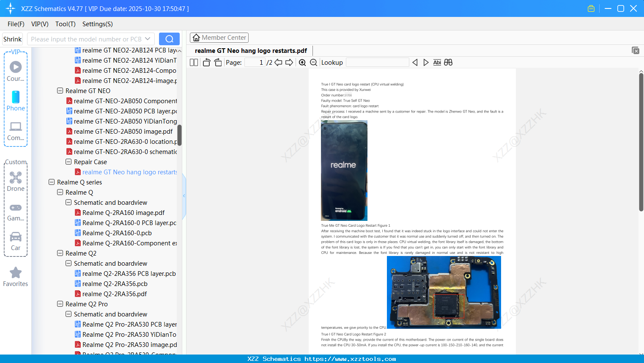Screen dimensions: 644x363
Task: Open the model number dropdown arrow
Action: pos(148,39)
